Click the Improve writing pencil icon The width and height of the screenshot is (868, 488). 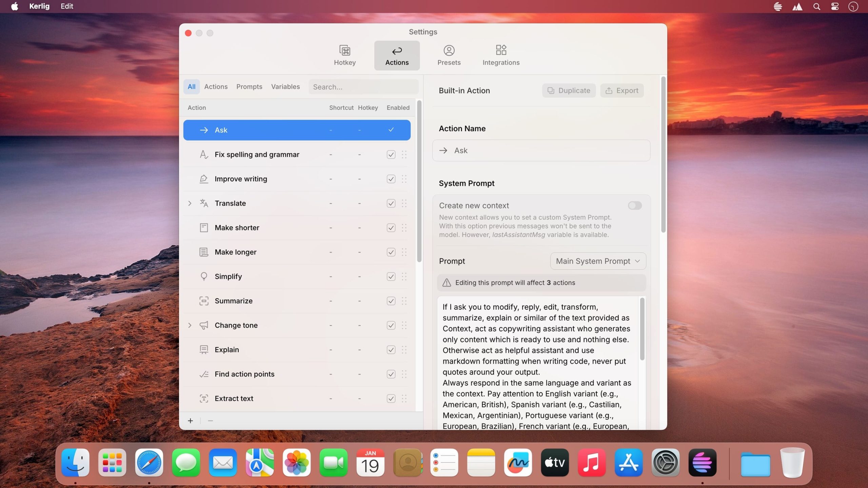pyautogui.click(x=204, y=179)
